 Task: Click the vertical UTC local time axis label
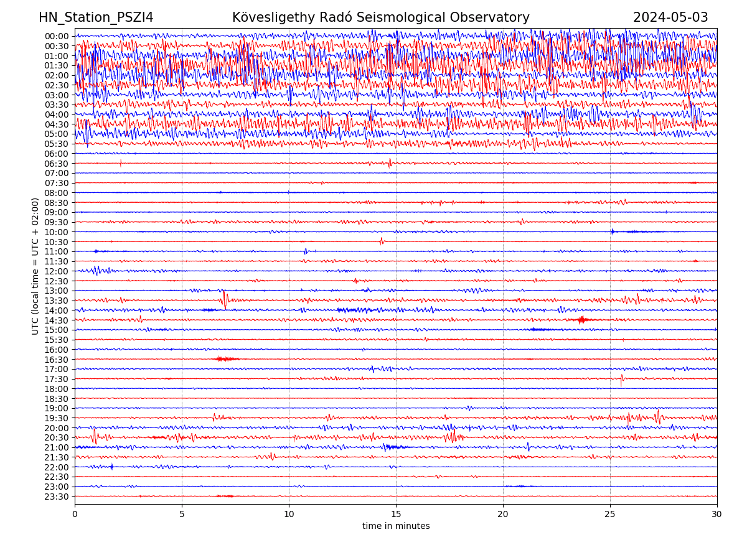click(35, 266)
